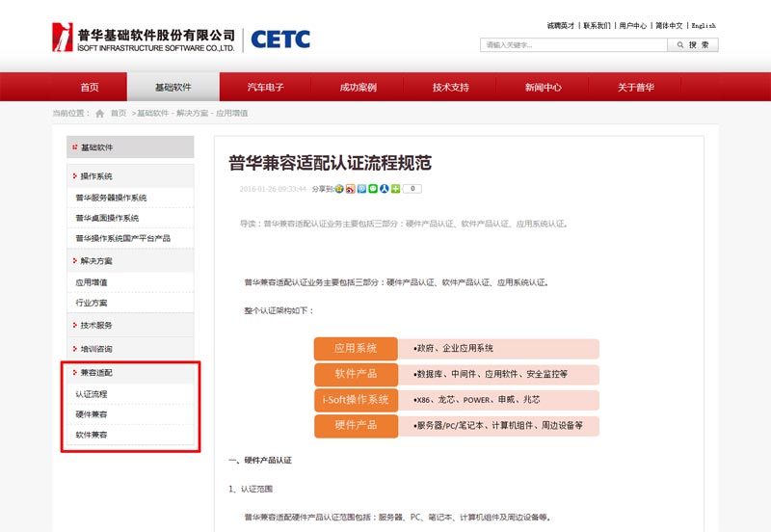Image resolution: width=771 pixels, height=532 pixels.
Task: Click the iSoft company logo
Action: tap(143, 38)
